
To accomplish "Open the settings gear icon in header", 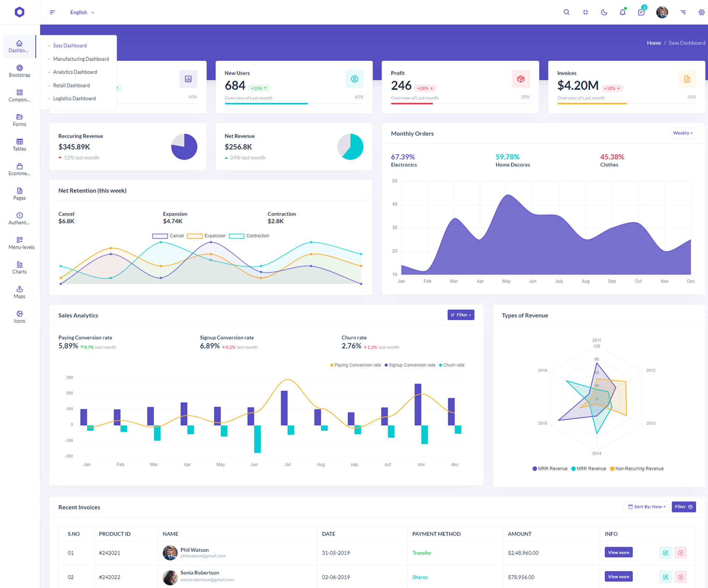I will tap(701, 12).
